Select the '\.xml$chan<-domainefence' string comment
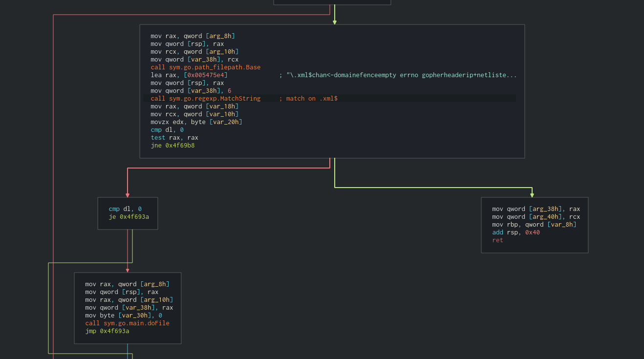 tap(398, 75)
